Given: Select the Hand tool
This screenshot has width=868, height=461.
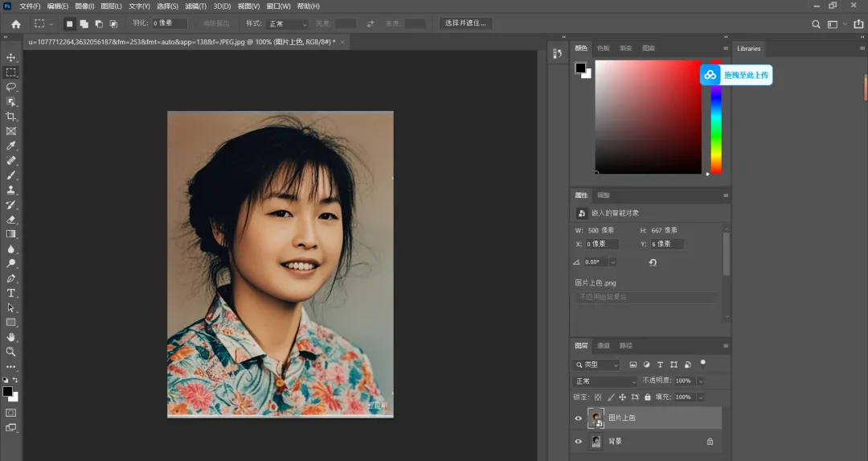Looking at the screenshot, I should pos(11,337).
